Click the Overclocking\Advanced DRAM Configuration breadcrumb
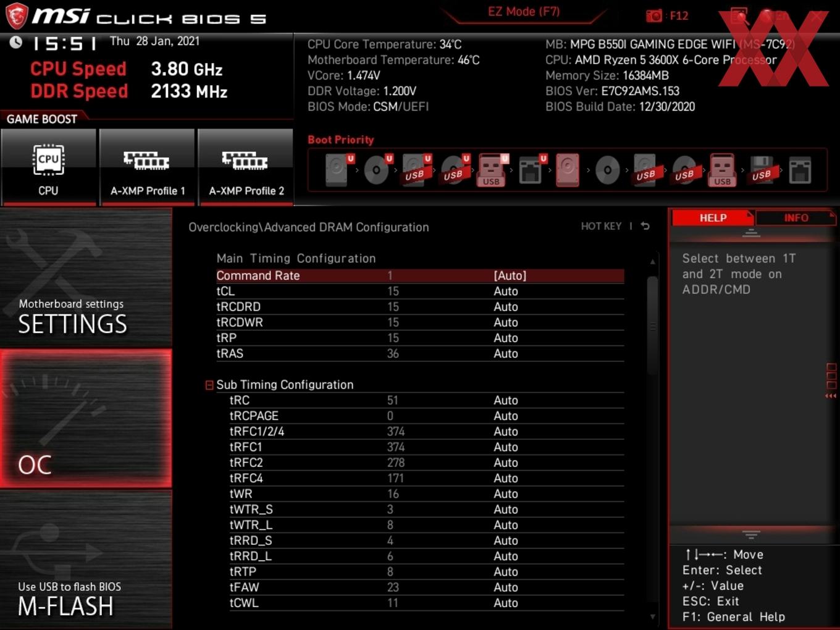This screenshot has width=840, height=630. (x=309, y=227)
